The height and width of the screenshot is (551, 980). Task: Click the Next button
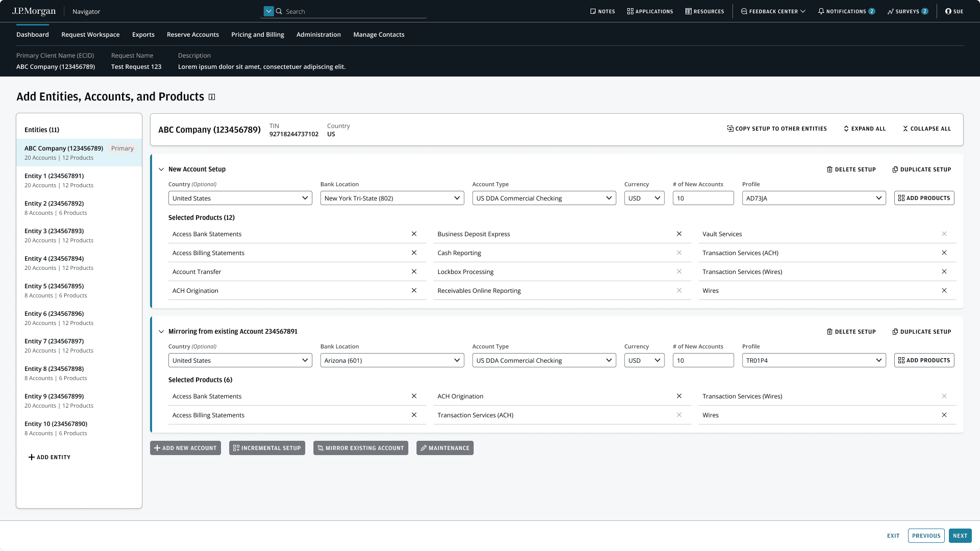point(960,536)
